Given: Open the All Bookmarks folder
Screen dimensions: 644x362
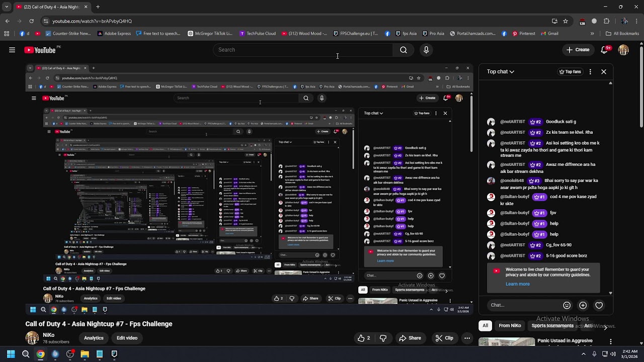Looking at the screenshot, I should [x=622, y=34].
